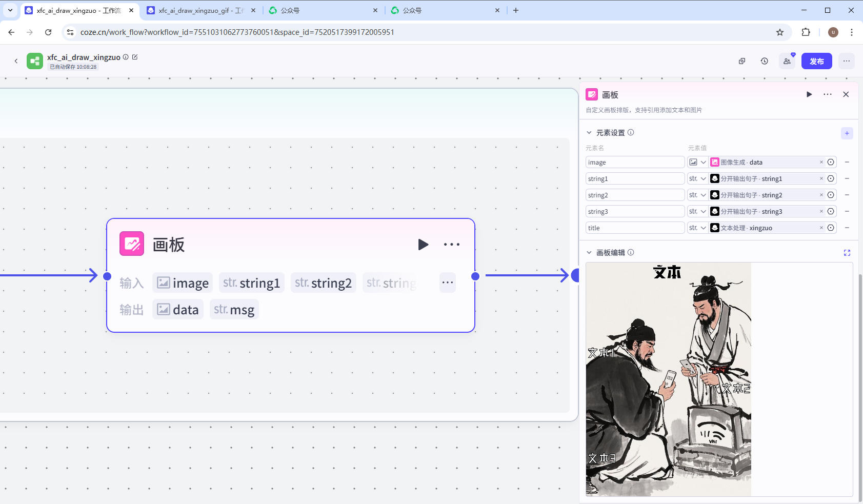Remove the image element row

point(847,162)
